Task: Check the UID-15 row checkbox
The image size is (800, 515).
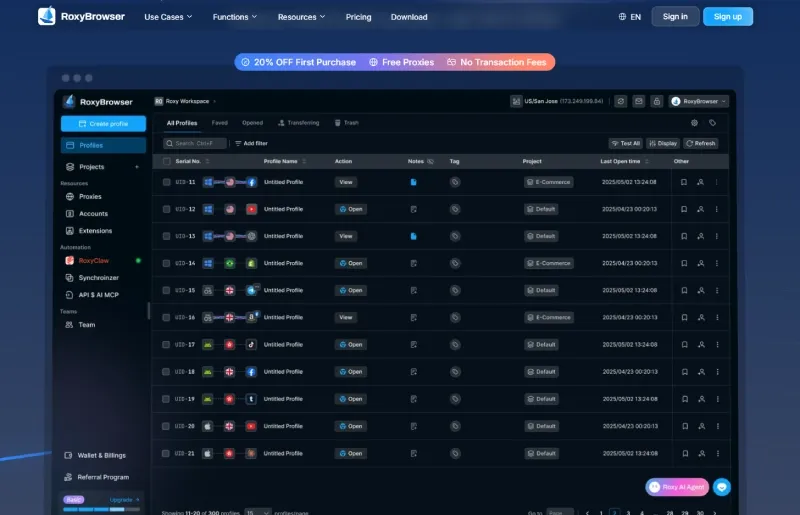Action: [166, 290]
